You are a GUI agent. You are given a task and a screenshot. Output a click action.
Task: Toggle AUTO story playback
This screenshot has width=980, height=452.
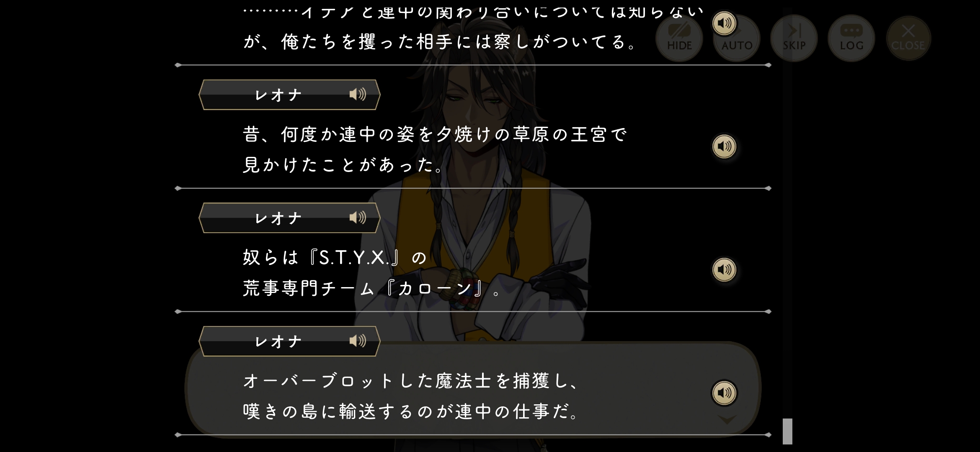[x=737, y=39]
